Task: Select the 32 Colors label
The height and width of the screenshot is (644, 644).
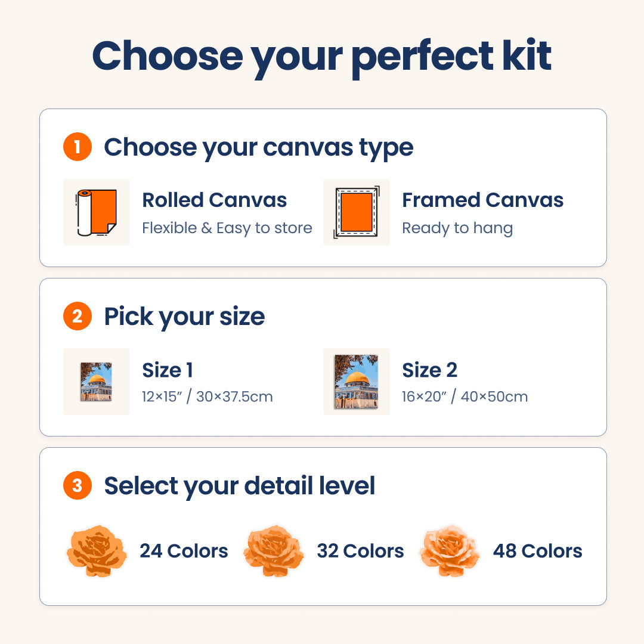Action: 360,551
